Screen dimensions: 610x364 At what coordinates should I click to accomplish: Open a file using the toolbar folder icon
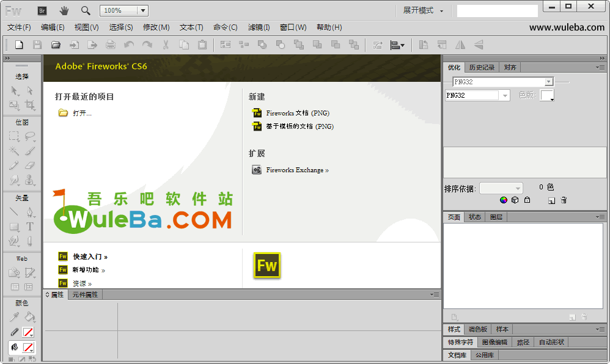(x=56, y=45)
